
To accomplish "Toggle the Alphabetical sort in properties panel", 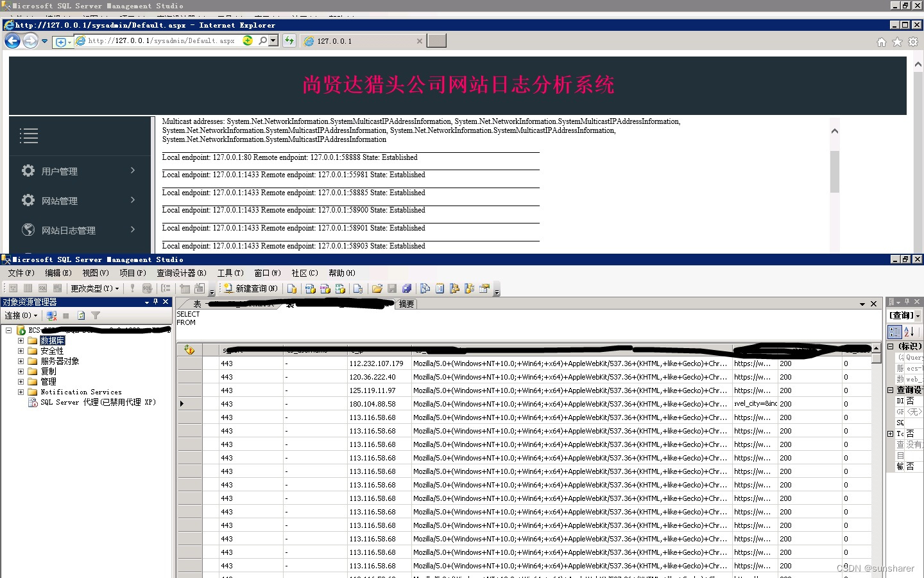I will (909, 331).
